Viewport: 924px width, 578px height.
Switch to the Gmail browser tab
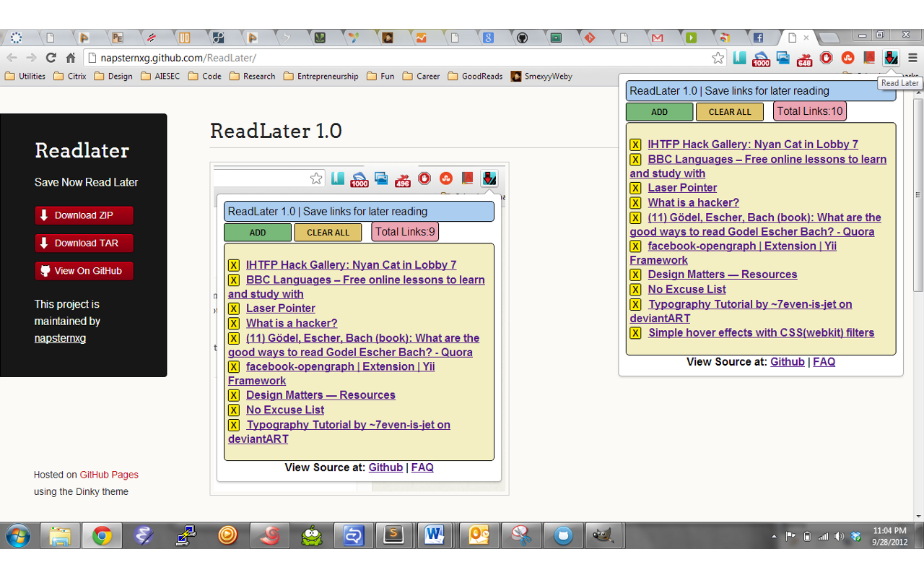click(657, 38)
